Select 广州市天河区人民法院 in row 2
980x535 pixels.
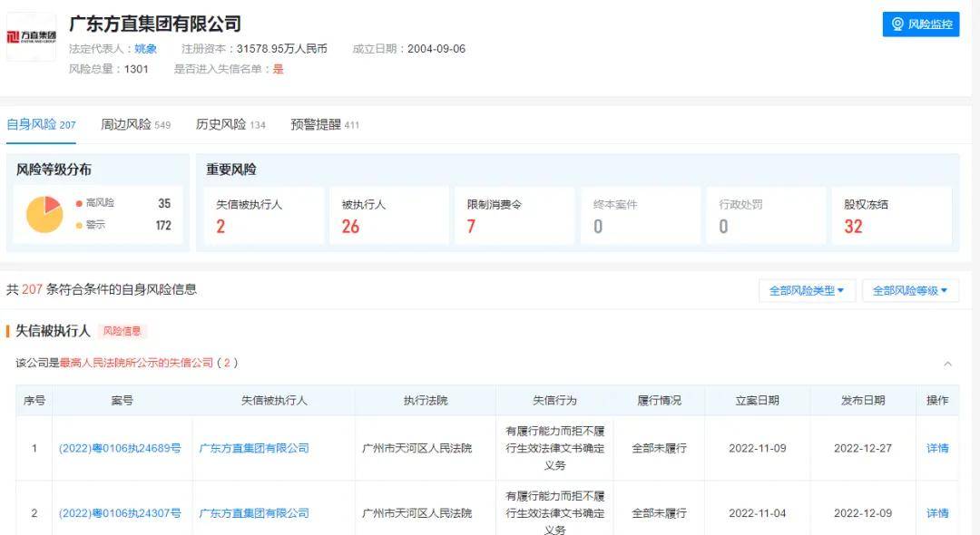[x=416, y=513]
